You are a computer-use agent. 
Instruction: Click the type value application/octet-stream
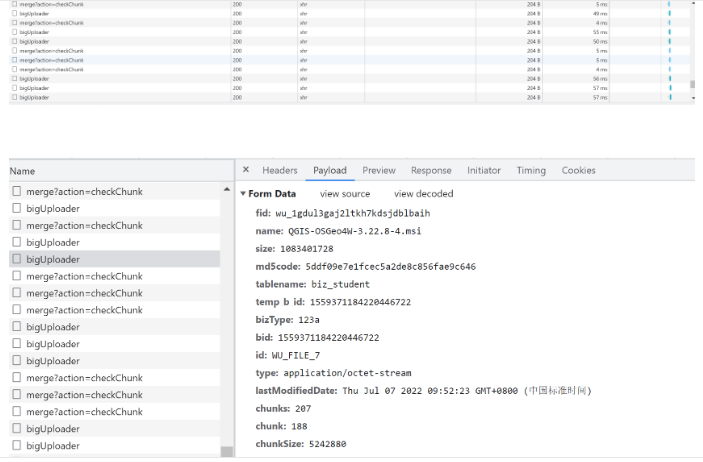click(x=347, y=373)
